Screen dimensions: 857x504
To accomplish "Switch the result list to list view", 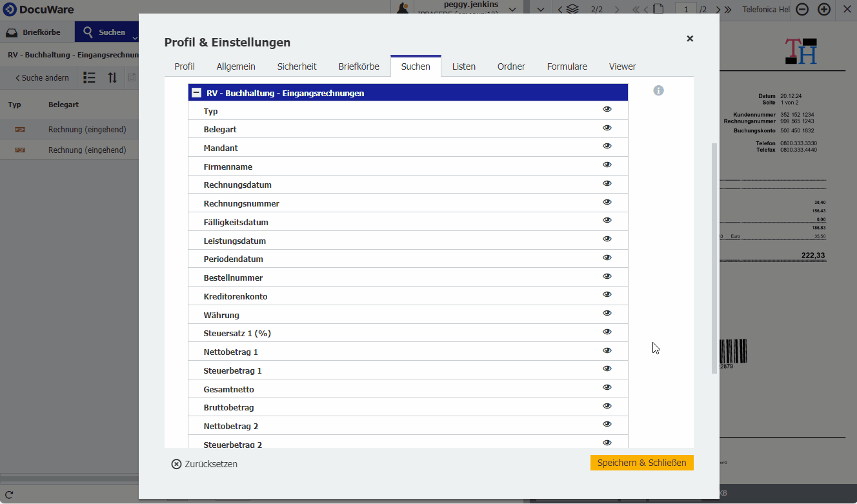I will (x=89, y=77).
